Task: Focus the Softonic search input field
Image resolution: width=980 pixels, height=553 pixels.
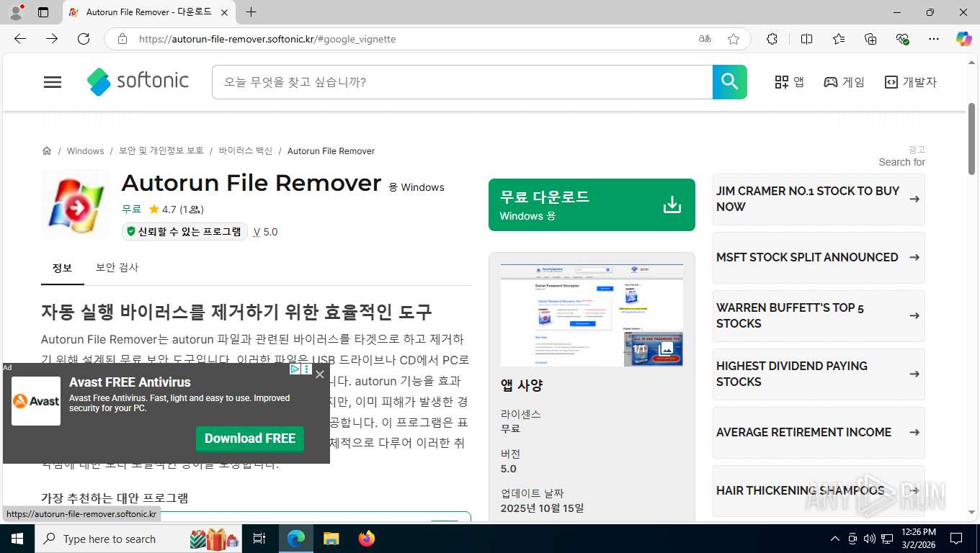Action: coord(462,82)
